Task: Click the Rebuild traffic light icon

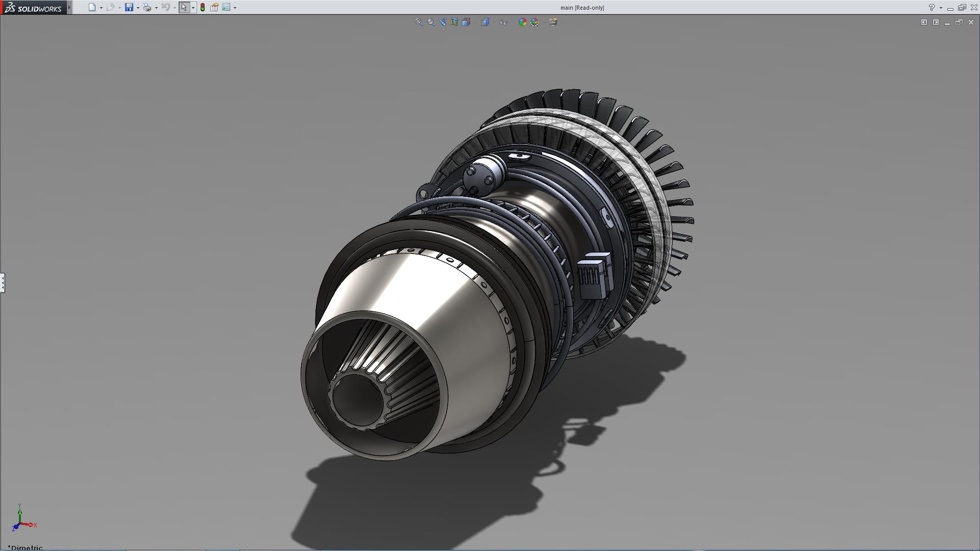Action: 203,7
